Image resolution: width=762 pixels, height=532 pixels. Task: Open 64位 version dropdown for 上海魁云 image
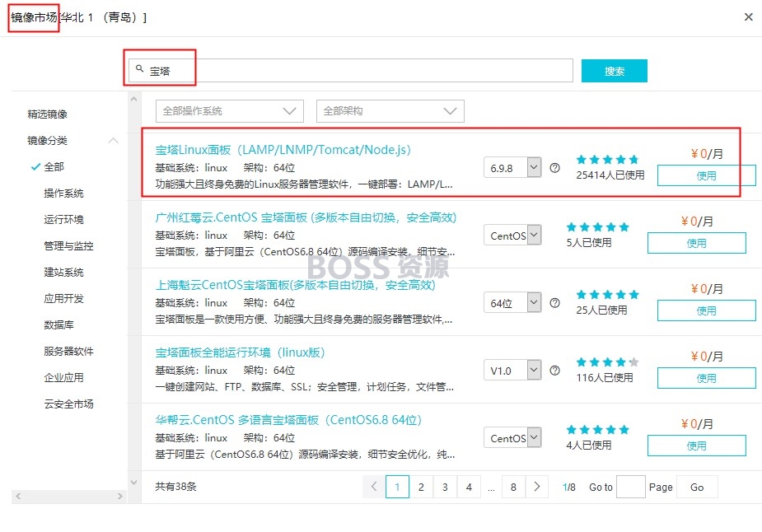512,303
